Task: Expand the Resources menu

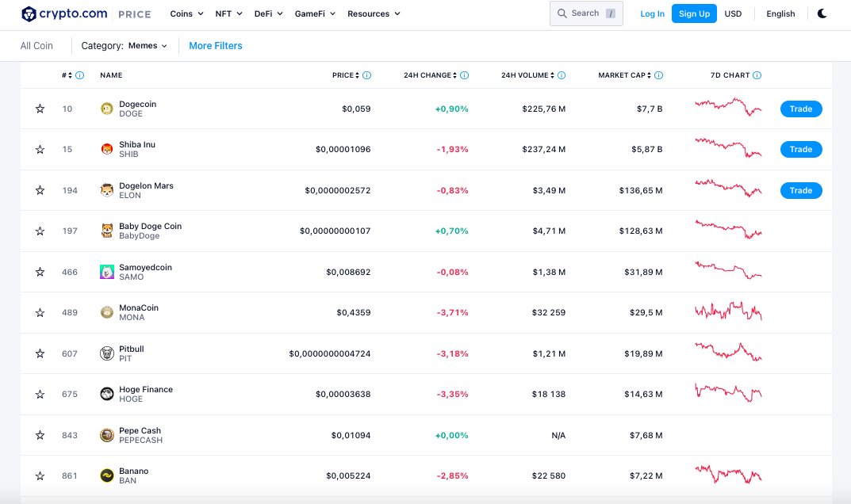Action: coord(374,13)
